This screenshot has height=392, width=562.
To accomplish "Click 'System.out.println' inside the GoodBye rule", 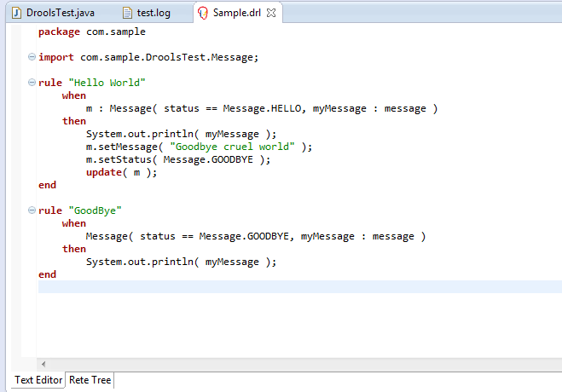I will click(139, 262).
